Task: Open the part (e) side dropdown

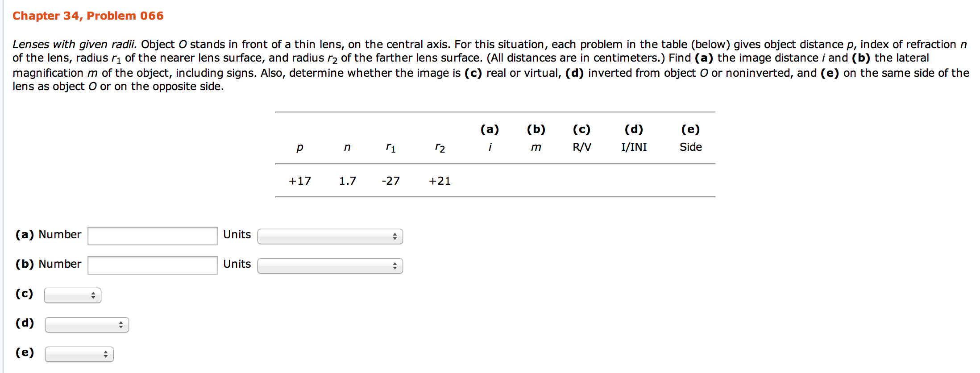Action: [x=79, y=354]
